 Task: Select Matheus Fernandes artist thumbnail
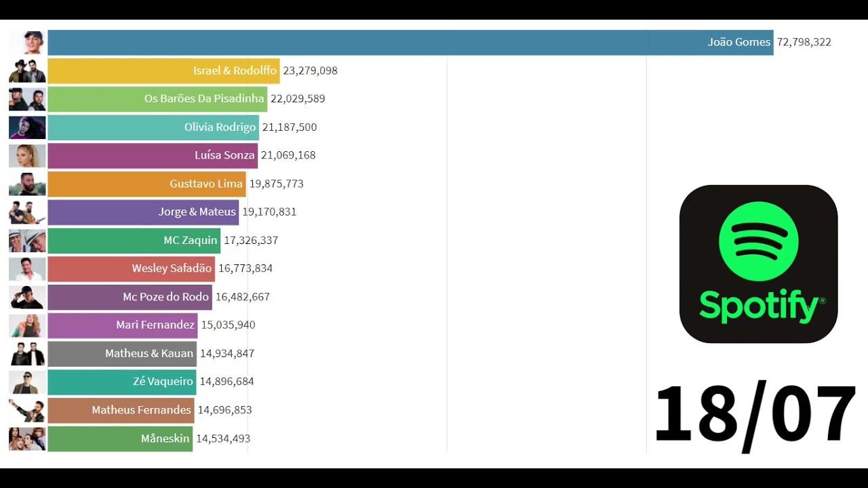coord(27,410)
